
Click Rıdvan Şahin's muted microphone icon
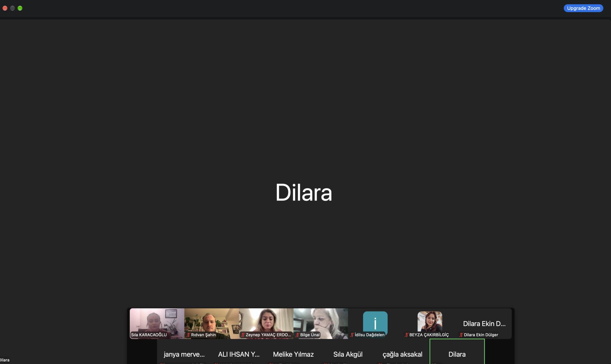pos(188,335)
